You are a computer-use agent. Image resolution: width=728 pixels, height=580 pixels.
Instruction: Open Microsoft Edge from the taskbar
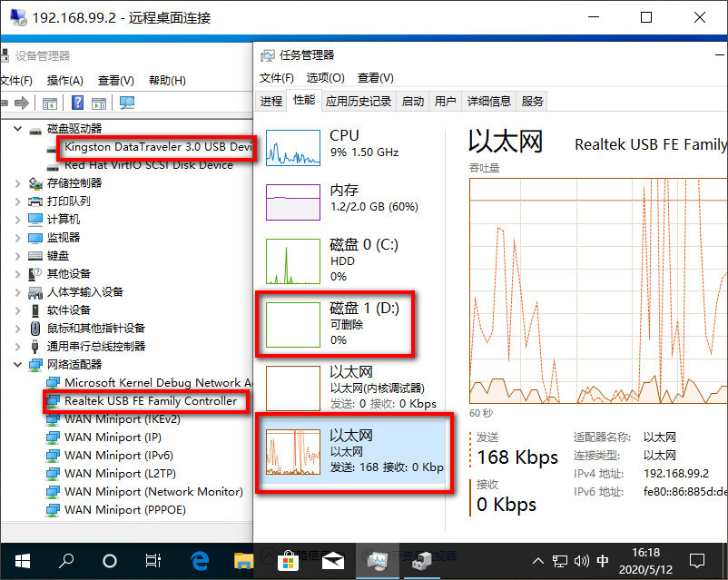pyautogui.click(x=199, y=560)
